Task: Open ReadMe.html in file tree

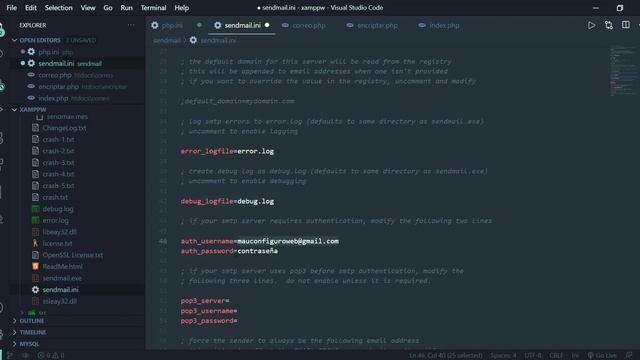Action: (62, 267)
